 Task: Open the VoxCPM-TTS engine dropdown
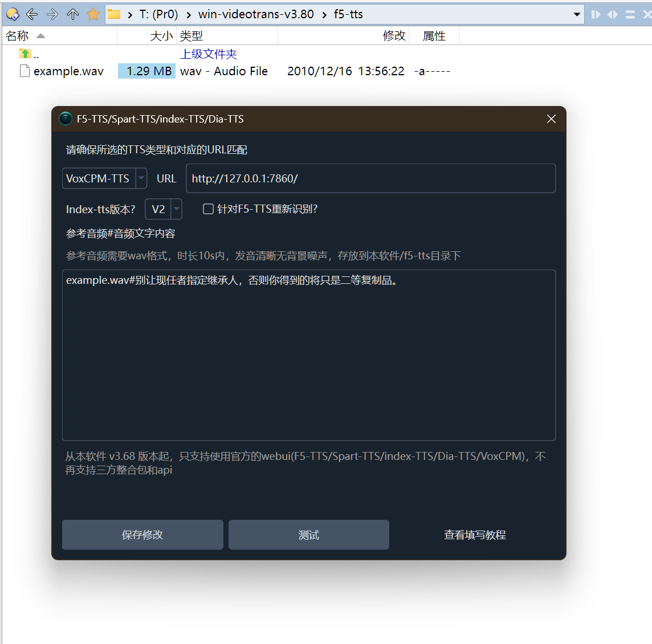point(140,178)
